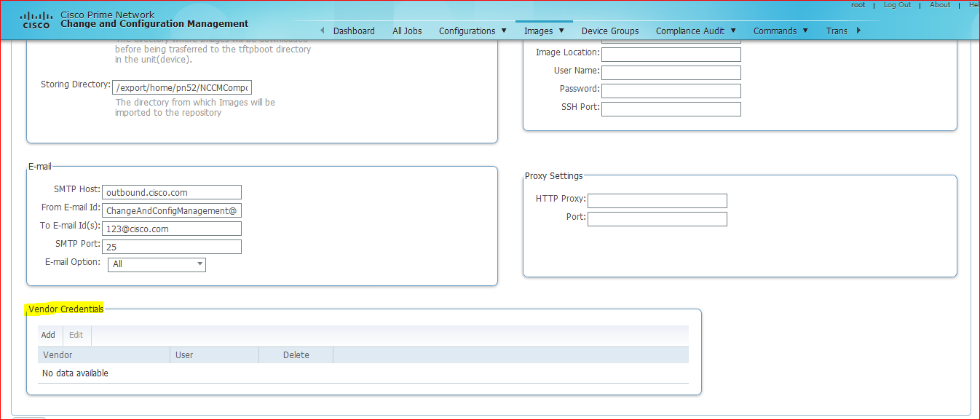Image resolution: width=980 pixels, height=420 pixels.
Task: Click the Log Out link
Action: tap(897, 4)
